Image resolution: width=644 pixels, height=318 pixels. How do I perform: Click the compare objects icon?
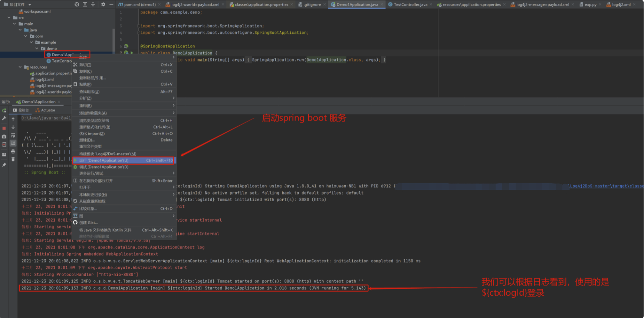[x=75, y=208]
